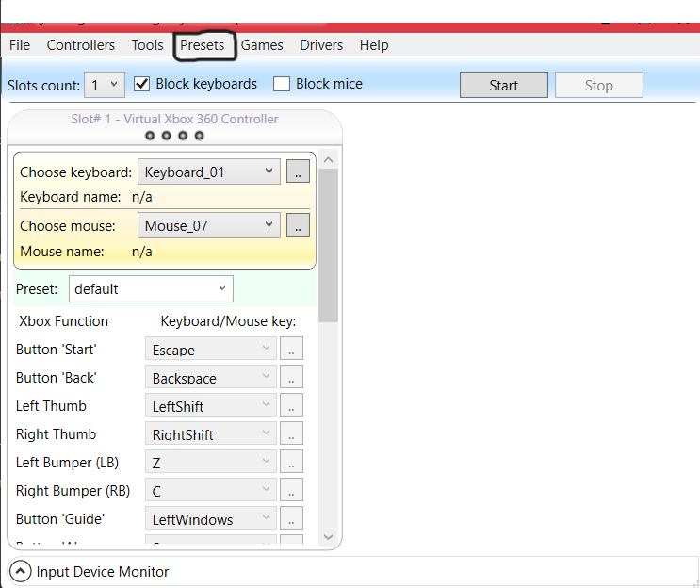Viewport: 700px width, 588px height.
Task: Click the Stop button
Action: [x=598, y=85]
